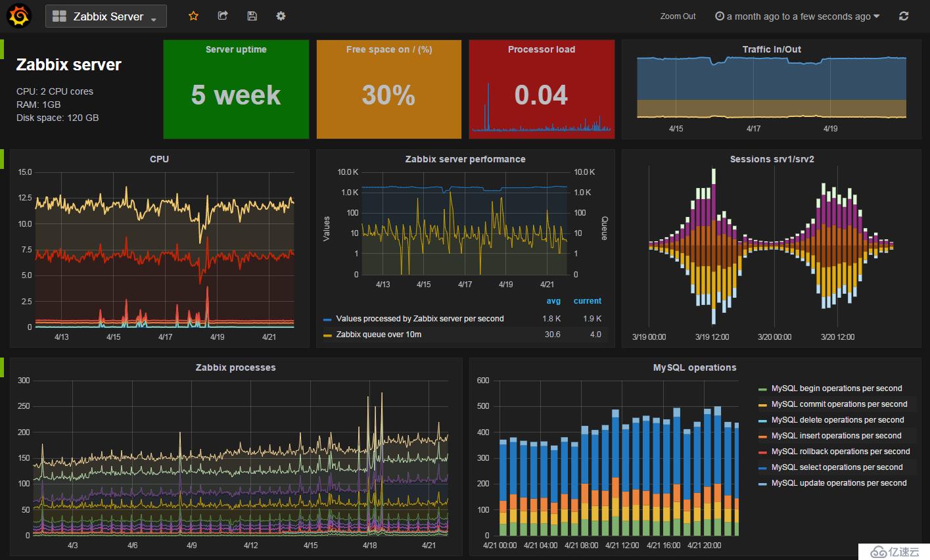Open the Server uptime panel title
This screenshot has width=930, height=560.
(x=236, y=49)
